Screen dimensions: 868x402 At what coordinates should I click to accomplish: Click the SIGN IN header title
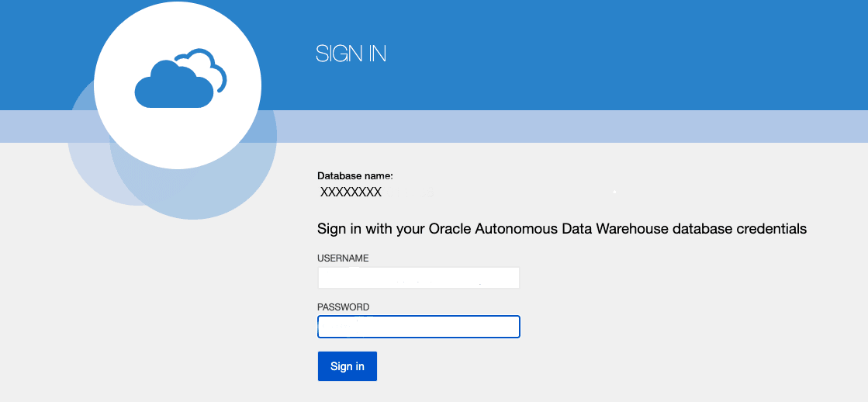[x=351, y=53]
